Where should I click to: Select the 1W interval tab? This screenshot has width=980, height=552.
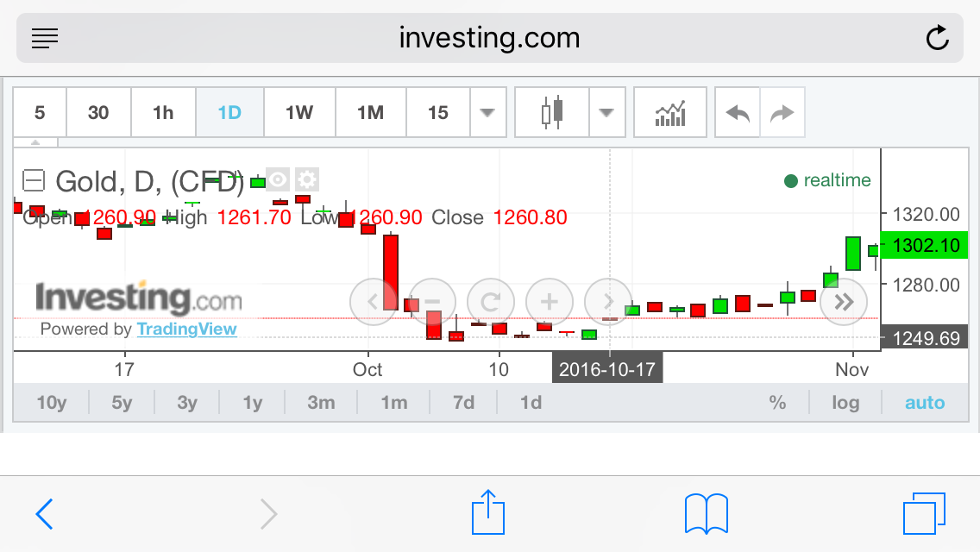tap(299, 112)
